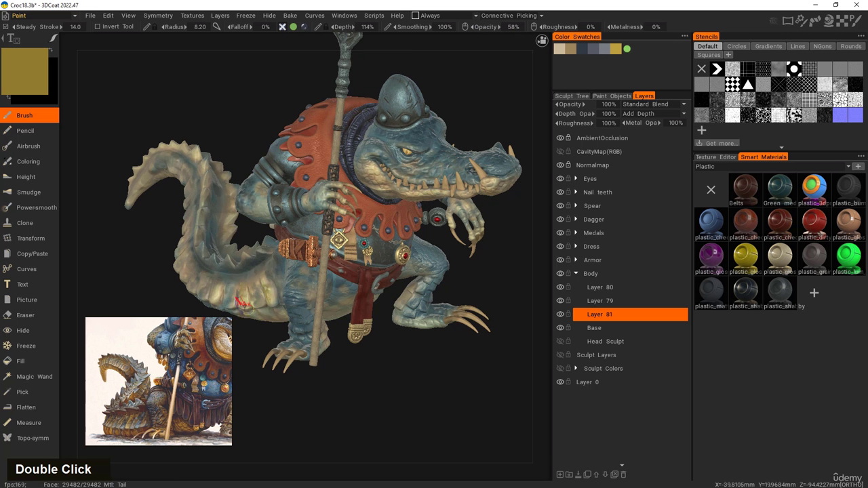Select the Coloring tool

(x=29, y=161)
